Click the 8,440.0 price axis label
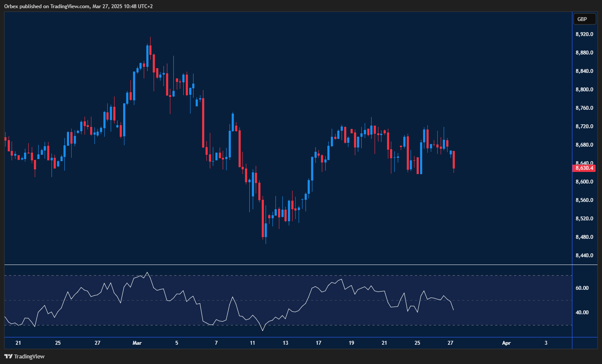The image size is (602, 364). pos(584,256)
